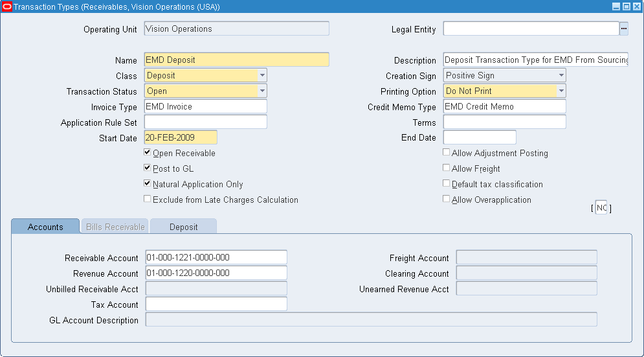The height and width of the screenshot is (357, 644).
Task: Toggle Natural Application Only checkbox
Action: [147, 183]
